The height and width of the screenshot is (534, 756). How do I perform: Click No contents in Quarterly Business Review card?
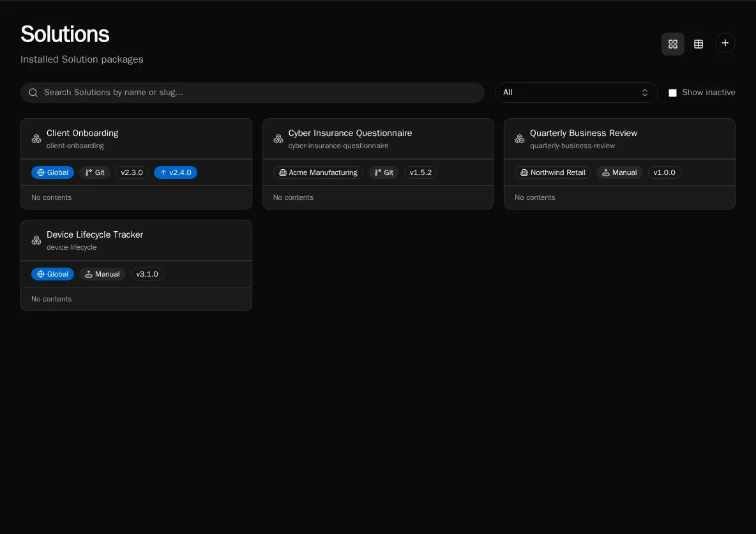click(534, 197)
